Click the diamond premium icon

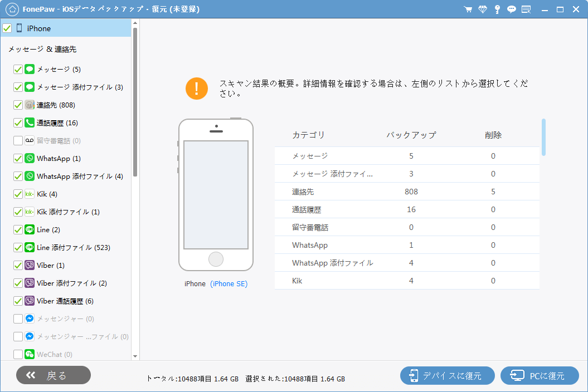pos(483,9)
